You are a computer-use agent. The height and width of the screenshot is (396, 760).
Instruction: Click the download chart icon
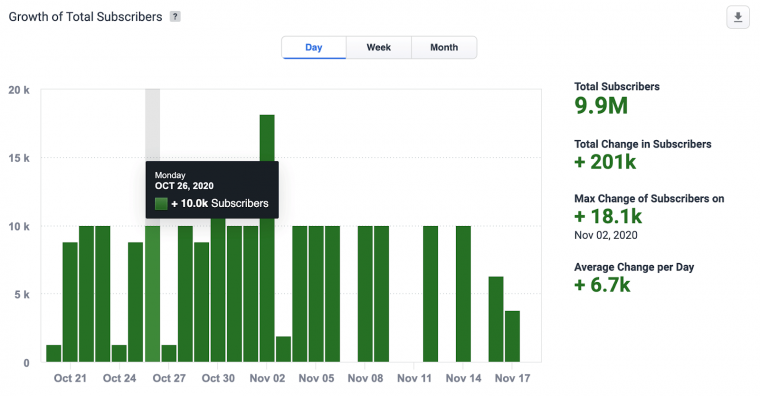(x=738, y=17)
